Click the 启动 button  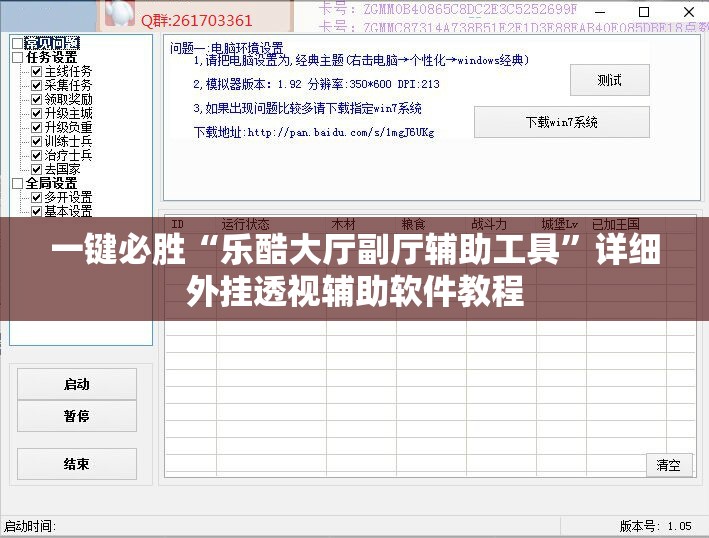77,384
